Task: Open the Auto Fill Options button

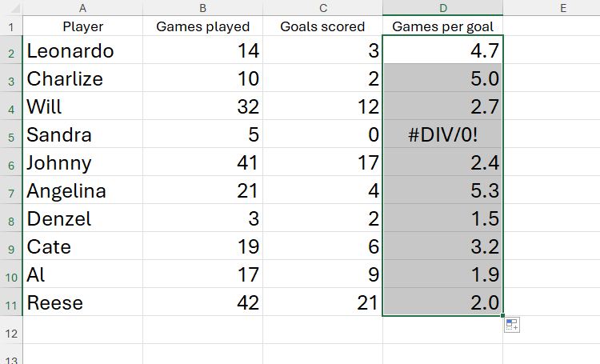Action: point(513,325)
